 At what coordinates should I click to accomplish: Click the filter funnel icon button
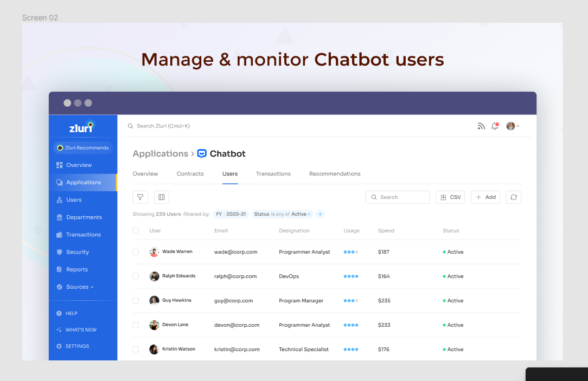(140, 197)
